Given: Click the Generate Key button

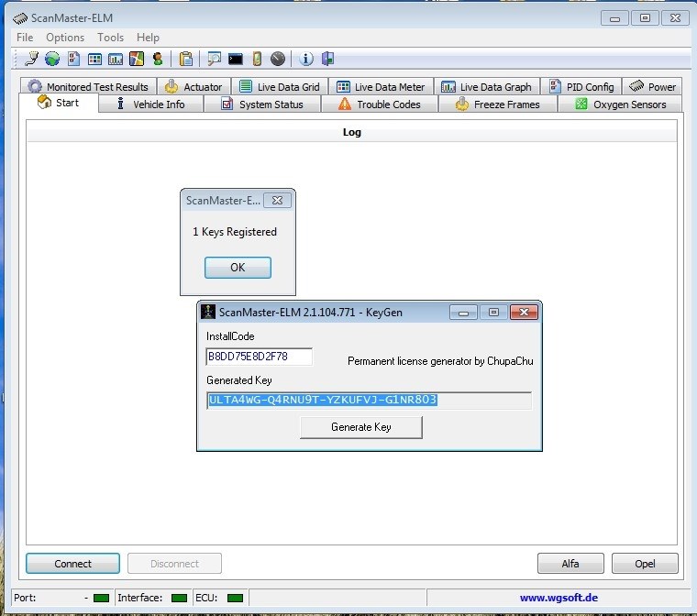Looking at the screenshot, I should click(360, 427).
